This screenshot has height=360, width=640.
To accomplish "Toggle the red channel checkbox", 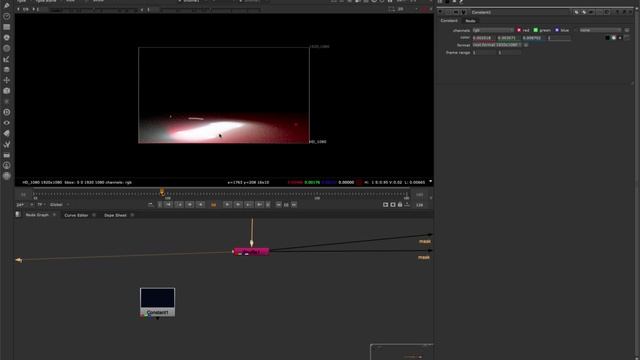I will (519, 30).
